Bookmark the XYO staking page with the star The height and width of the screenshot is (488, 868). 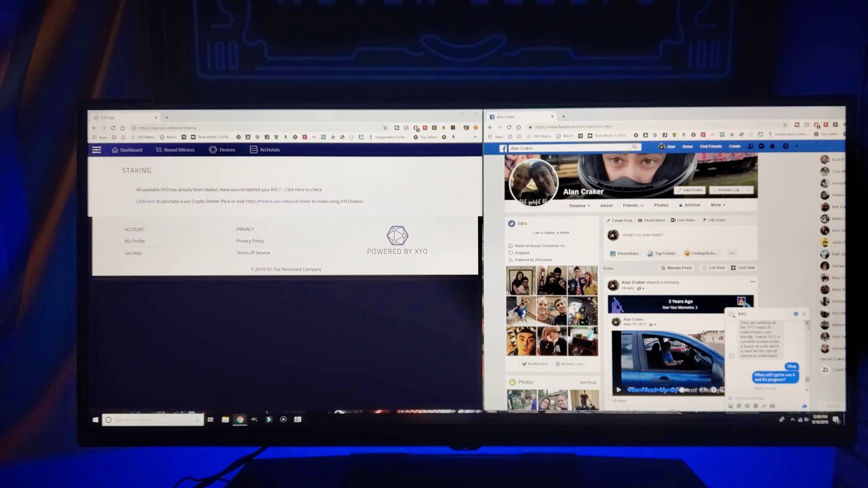(385, 127)
